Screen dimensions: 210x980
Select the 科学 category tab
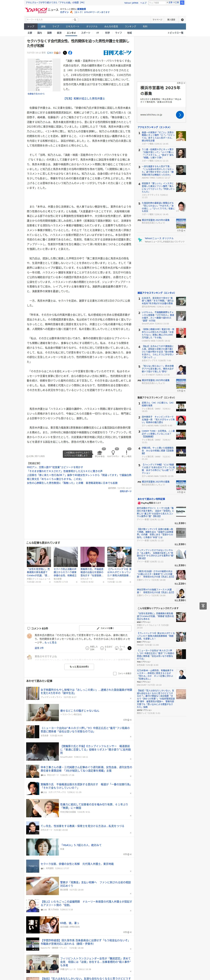tap(107, 33)
